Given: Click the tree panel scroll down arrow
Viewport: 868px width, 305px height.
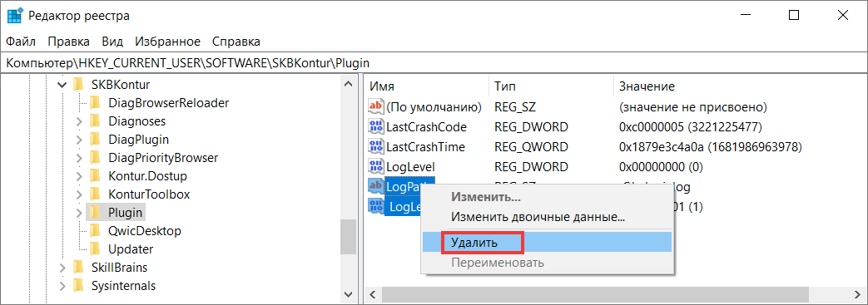Looking at the screenshot, I should click(348, 293).
